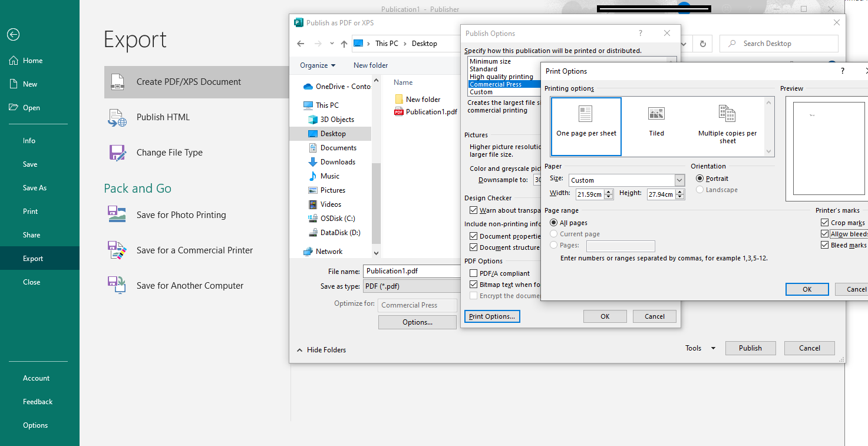Select Portrait orientation
Image resolution: width=868 pixels, height=446 pixels.
click(x=699, y=179)
